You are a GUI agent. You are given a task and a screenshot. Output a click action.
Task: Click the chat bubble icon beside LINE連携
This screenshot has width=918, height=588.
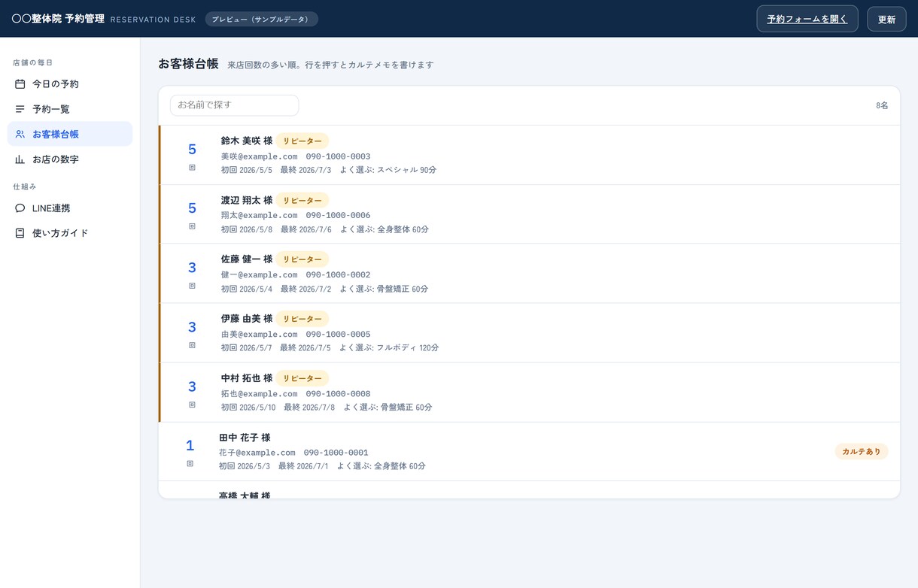coord(20,208)
